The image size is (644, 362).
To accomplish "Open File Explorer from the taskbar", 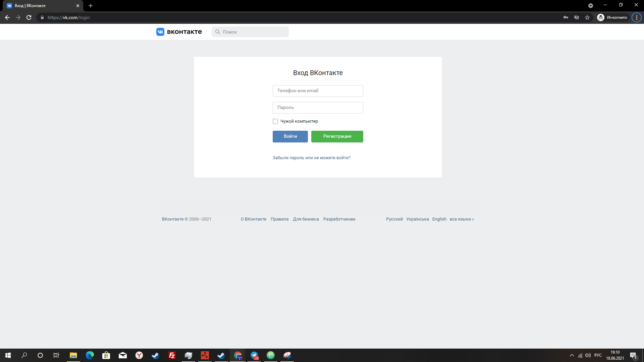I will 73,355.
